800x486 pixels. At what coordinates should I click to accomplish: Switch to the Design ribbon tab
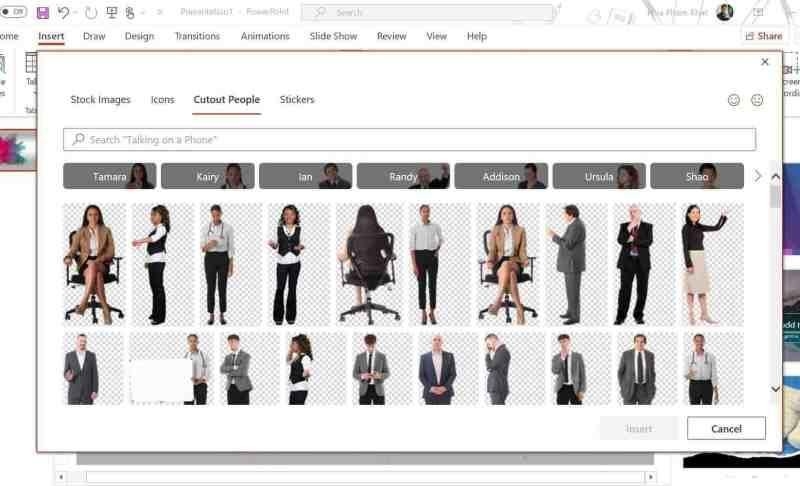139,36
